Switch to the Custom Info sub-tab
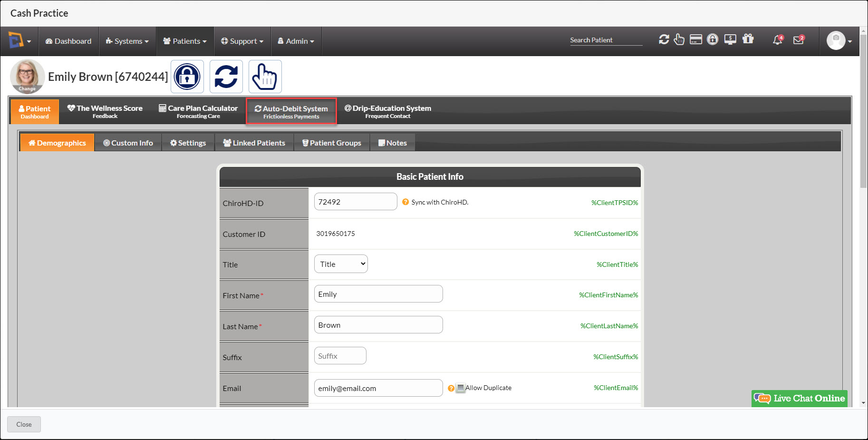This screenshot has height=440, width=868. coord(128,143)
